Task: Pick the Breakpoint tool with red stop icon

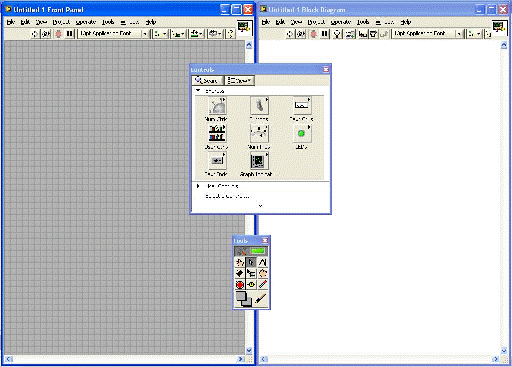Action: pyautogui.click(x=240, y=284)
